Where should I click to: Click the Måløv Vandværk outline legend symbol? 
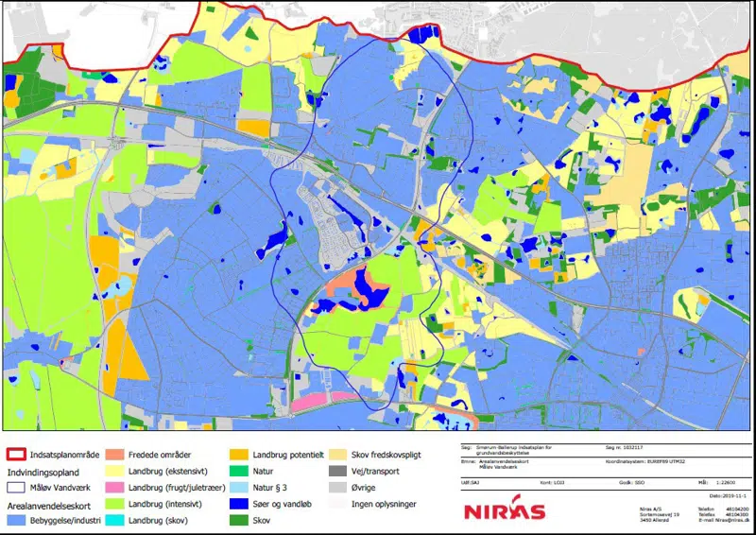point(16,487)
